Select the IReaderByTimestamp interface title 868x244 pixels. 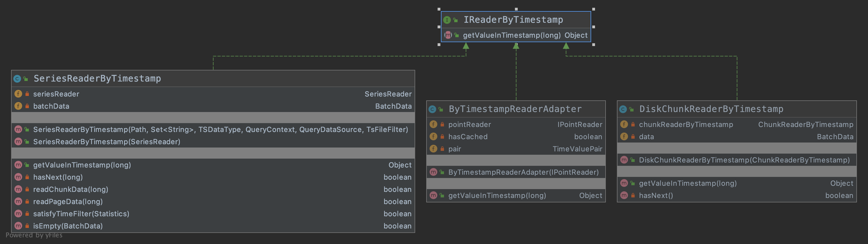(x=513, y=20)
